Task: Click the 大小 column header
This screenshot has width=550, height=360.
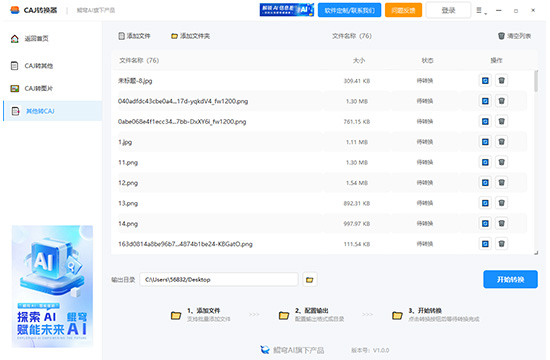Action: [359, 61]
